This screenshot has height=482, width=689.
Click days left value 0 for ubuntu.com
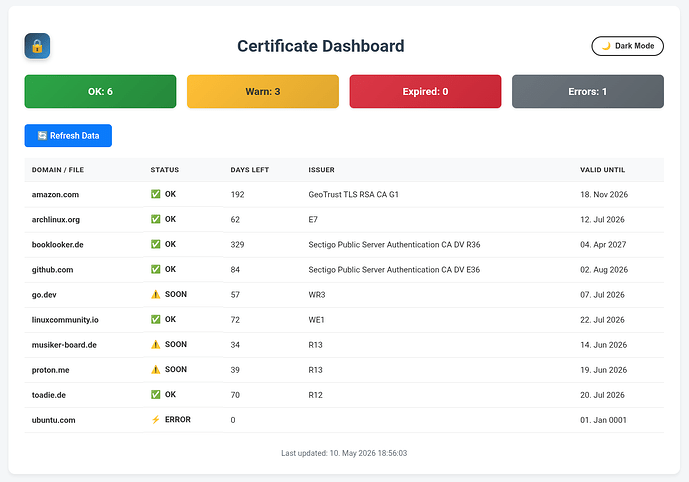pyautogui.click(x=233, y=420)
